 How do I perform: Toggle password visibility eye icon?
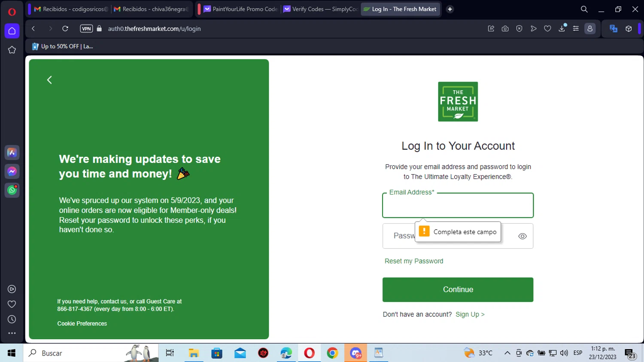coord(522,236)
